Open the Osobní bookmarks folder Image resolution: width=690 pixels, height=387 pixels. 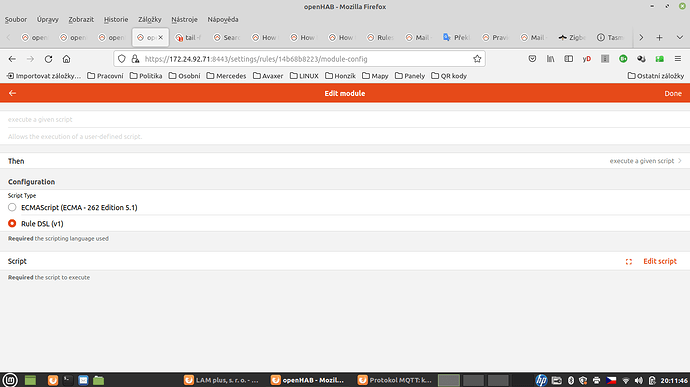(x=184, y=76)
